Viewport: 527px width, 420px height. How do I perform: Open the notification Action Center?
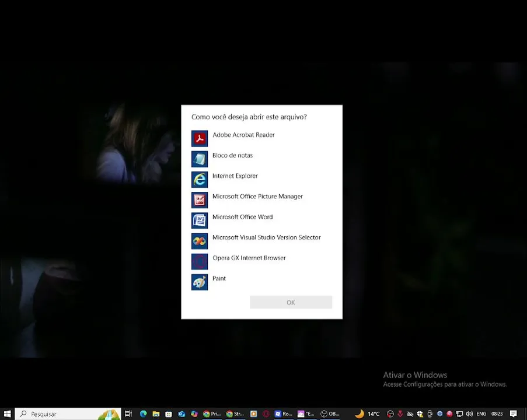click(513, 414)
